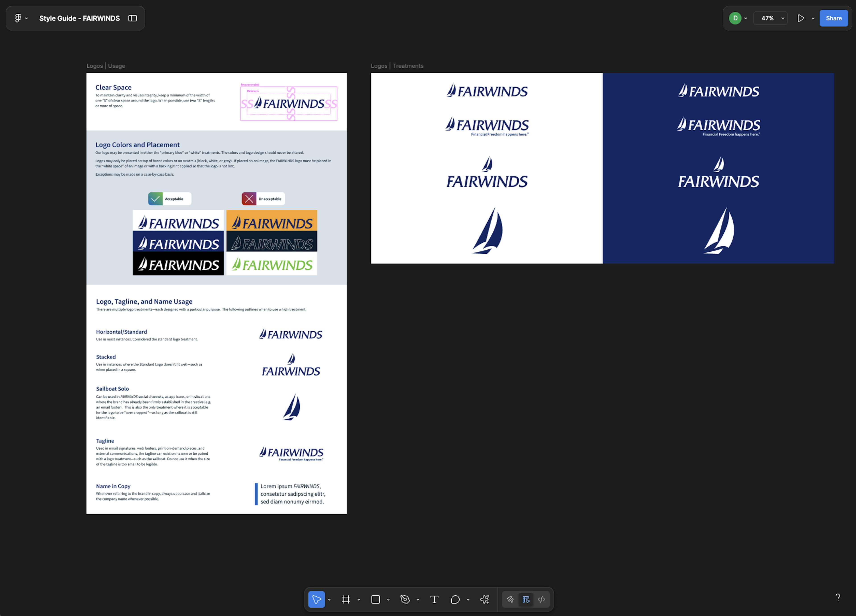Expand the main menu chevron beside Figma logo

(27, 18)
